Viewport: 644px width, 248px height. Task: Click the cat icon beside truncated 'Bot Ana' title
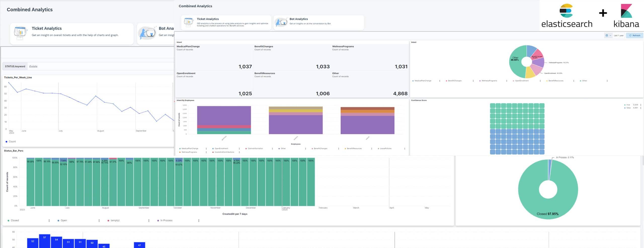pos(148,33)
